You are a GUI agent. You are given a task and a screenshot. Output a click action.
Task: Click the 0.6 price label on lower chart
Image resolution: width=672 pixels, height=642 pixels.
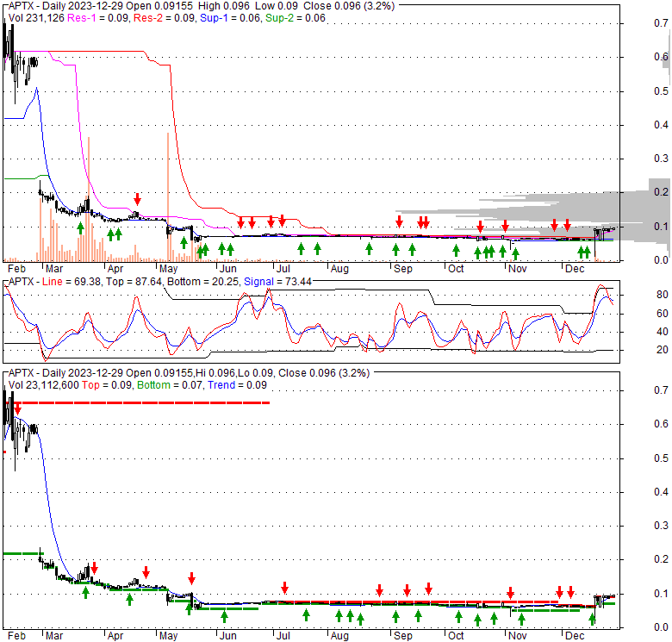(x=661, y=424)
